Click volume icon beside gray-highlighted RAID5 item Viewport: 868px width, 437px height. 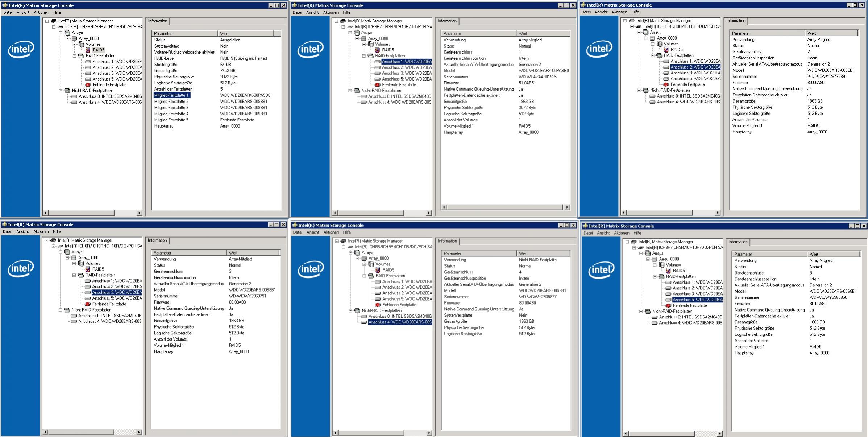[x=88, y=50]
